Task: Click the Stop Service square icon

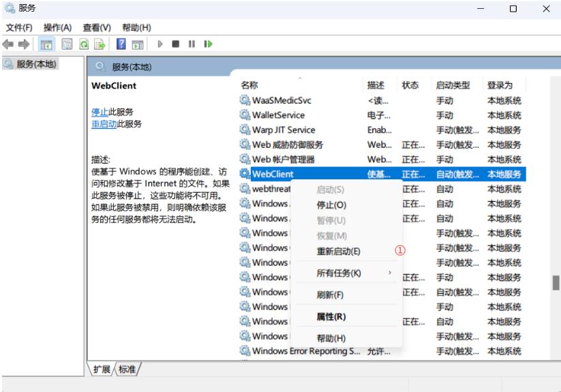Action: click(x=175, y=44)
